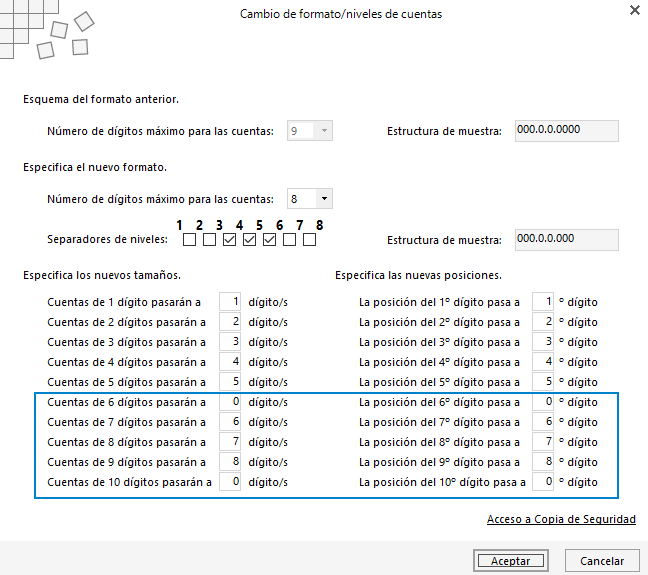This screenshot has width=648, height=575.
Task: Enable level separator checkbox 7
Action: (310, 240)
